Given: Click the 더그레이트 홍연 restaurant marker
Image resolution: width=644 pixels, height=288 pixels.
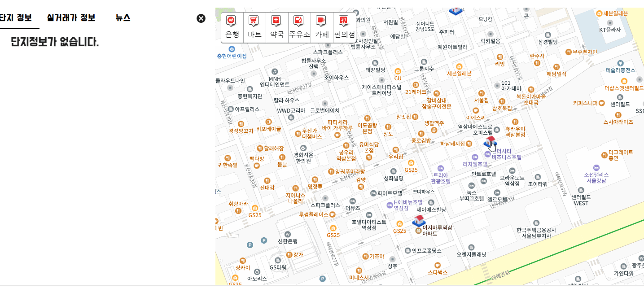Looking at the screenshot, I should (x=604, y=155).
